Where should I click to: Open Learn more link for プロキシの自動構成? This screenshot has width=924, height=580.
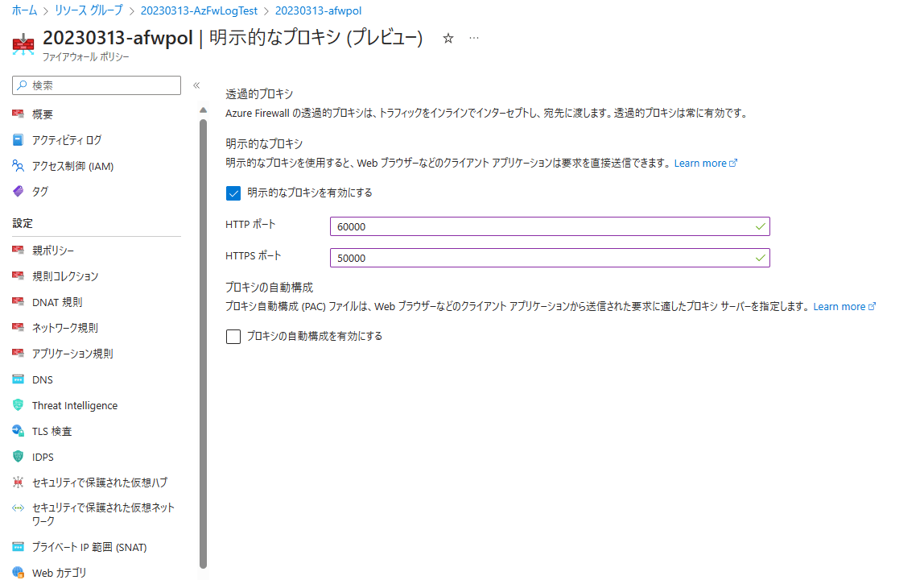(x=844, y=306)
